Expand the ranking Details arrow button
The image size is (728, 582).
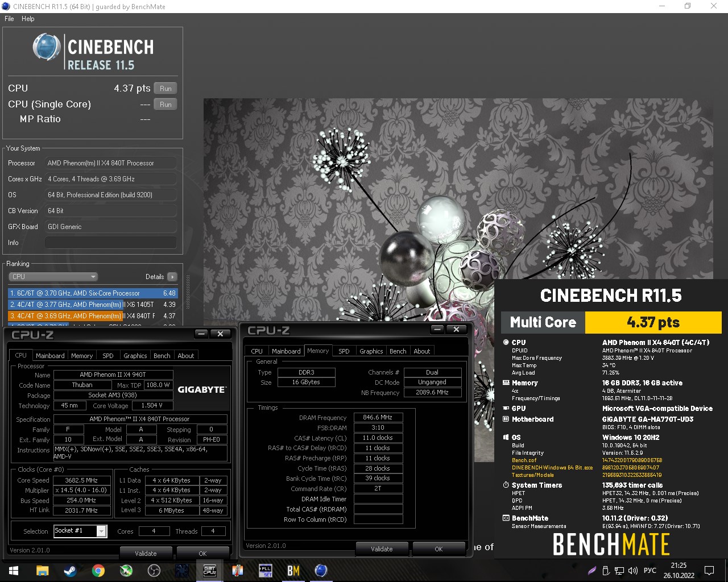click(x=172, y=277)
